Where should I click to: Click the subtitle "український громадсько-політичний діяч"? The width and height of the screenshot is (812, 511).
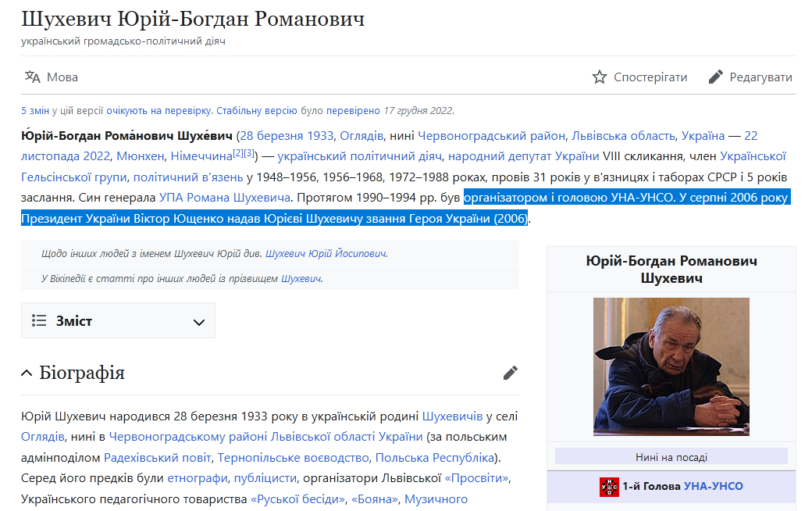123,41
